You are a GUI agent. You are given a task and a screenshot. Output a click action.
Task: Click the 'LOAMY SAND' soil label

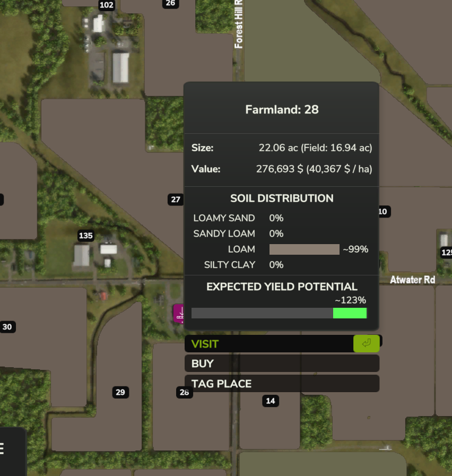(x=224, y=218)
